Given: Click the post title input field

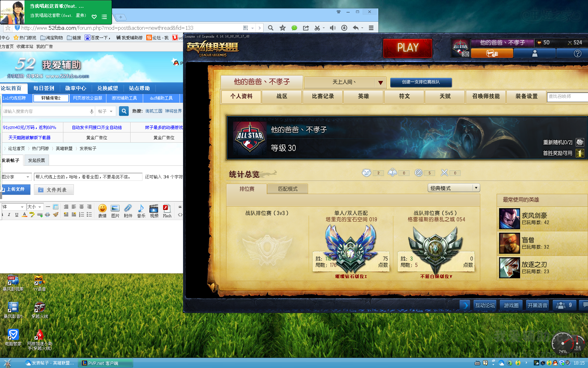Looking at the screenshot, I should point(88,177).
